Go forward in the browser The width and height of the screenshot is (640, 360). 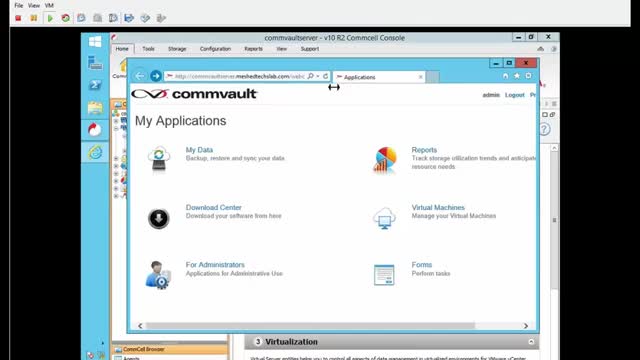point(156,76)
